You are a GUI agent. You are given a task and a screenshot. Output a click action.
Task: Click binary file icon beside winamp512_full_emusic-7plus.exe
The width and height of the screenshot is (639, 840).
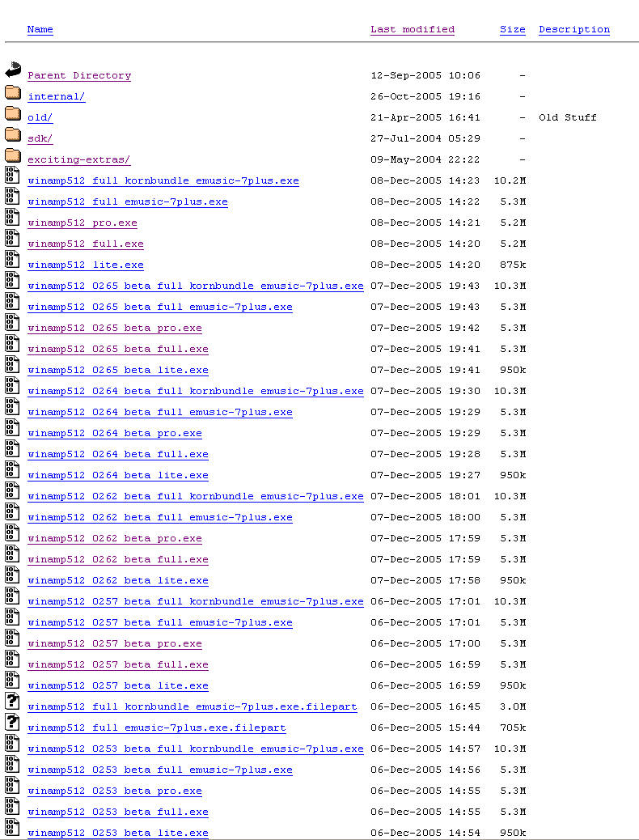pyautogui.click(x=12, y=197)
